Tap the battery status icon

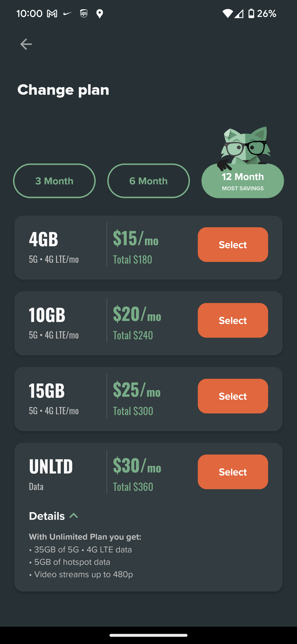coord(251,13)
